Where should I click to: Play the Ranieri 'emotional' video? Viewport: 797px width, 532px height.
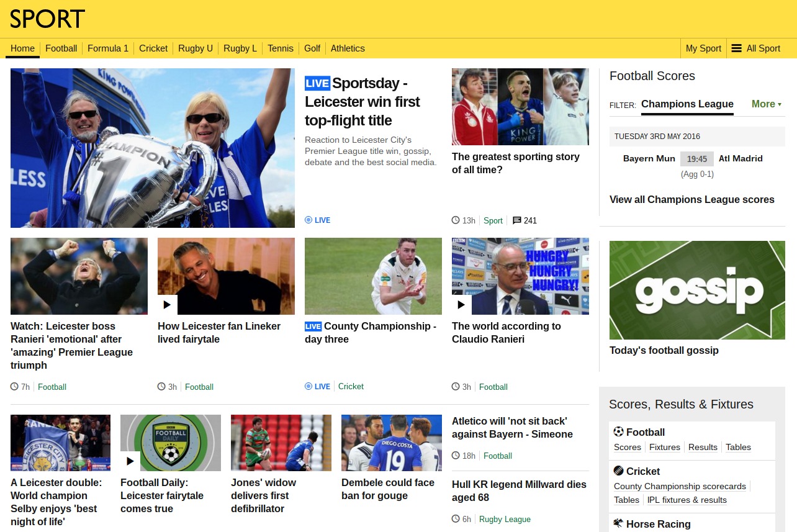pos(79,276)
